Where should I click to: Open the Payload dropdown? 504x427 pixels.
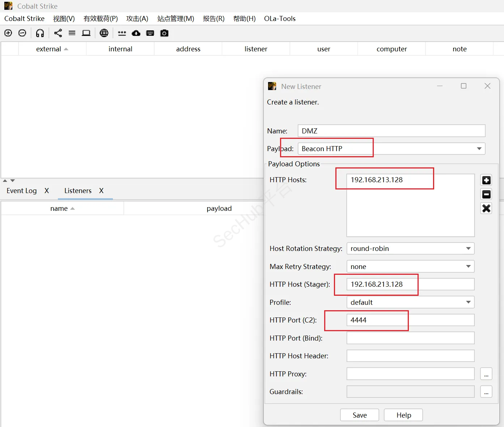[x=391, y=149]
